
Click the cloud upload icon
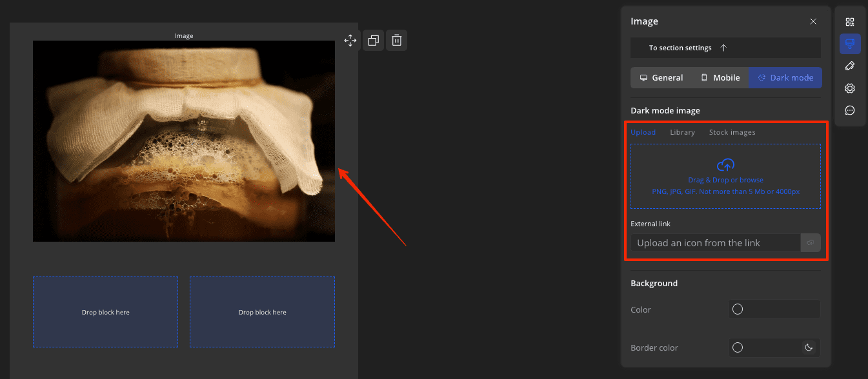(726, 164)
